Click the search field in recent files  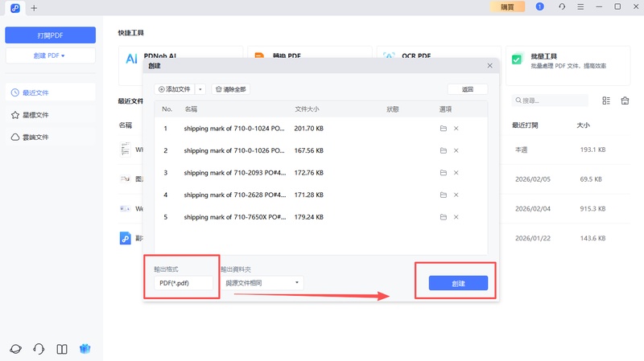click(x=550, y=101)
